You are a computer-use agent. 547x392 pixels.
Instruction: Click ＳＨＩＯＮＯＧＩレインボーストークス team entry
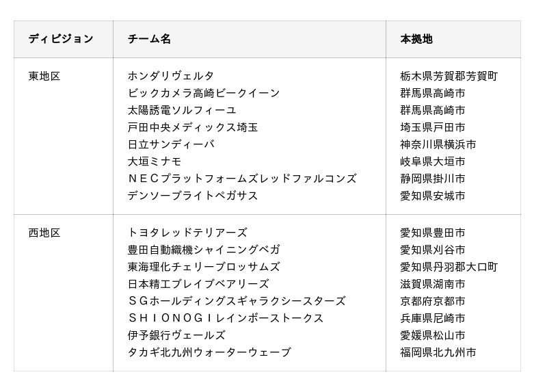[x=226, y=318]
